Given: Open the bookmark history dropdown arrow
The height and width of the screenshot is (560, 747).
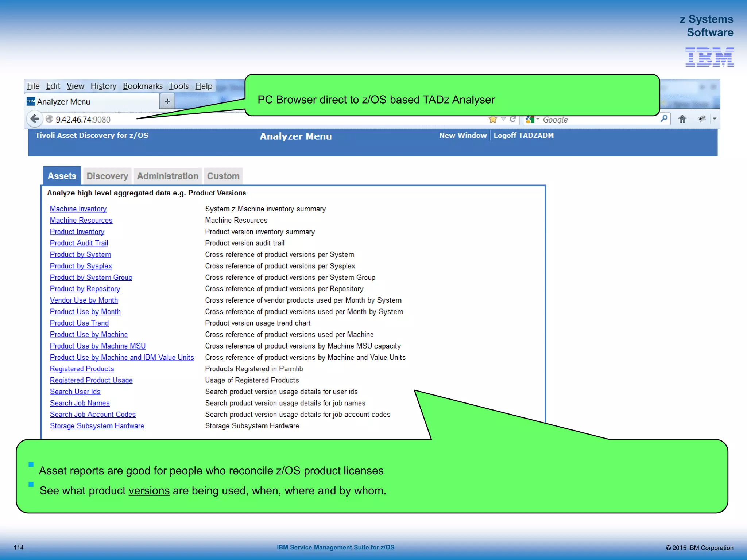Looking at the screenshot, I should tap(503, 119).
